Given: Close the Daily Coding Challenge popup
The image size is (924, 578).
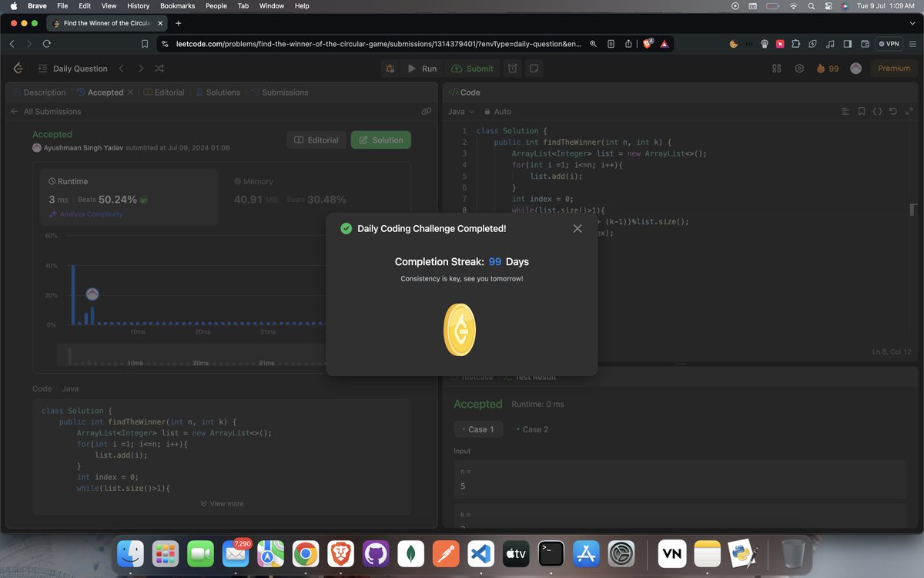Looking at the screenshot, I should point(577,229).
